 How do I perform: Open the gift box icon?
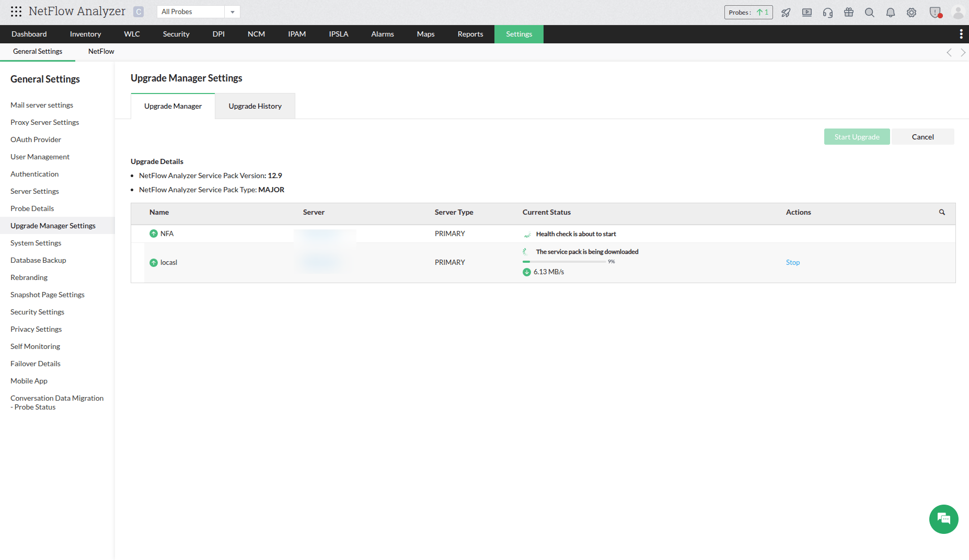(x=849, y=13)
